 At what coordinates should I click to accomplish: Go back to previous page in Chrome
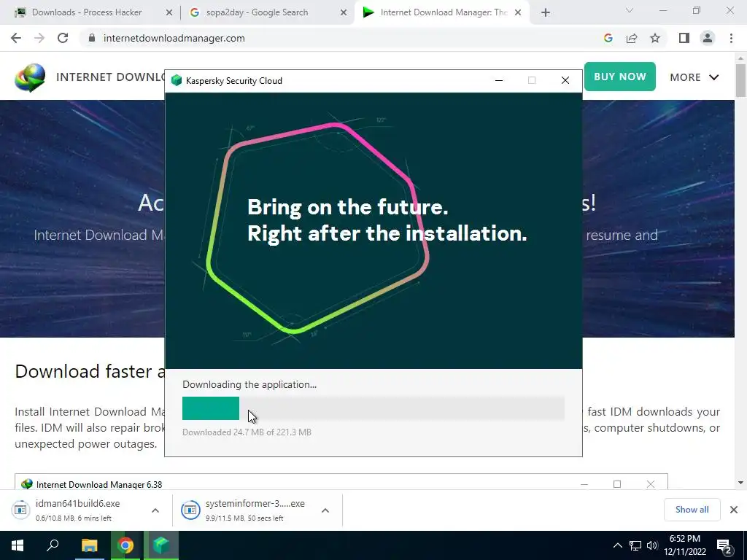pos(16,38)
